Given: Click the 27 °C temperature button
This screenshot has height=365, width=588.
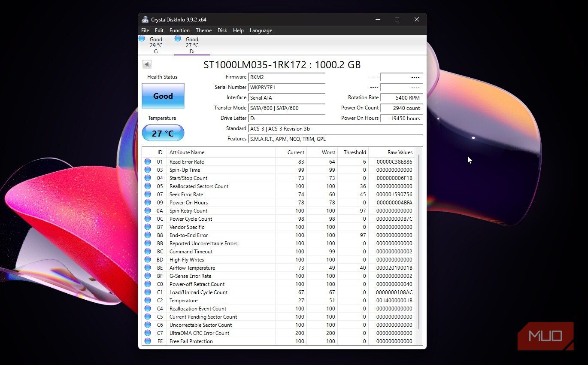Looking at the screenshot, I should [163, 133].
